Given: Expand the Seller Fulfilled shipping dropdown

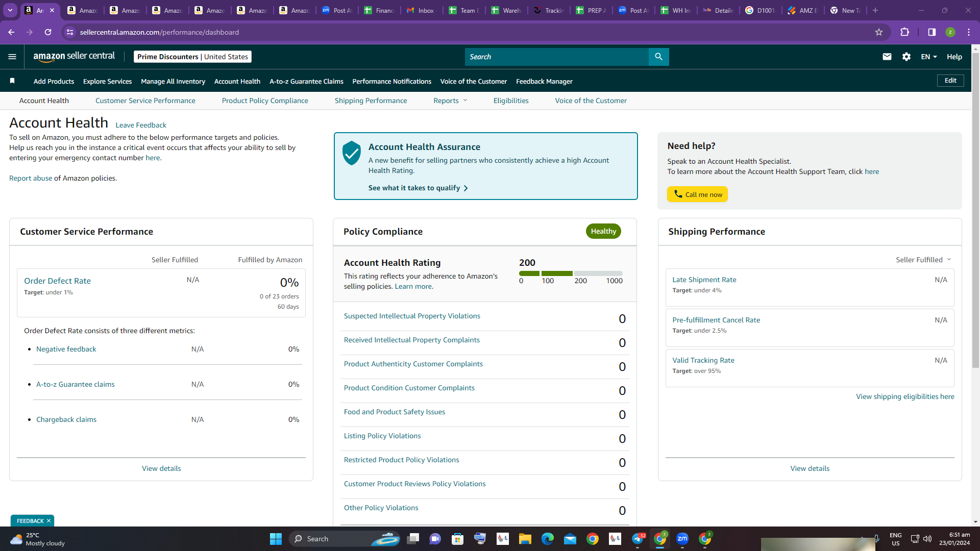Looking at the screenshot, I should click(x=923, y=260).
